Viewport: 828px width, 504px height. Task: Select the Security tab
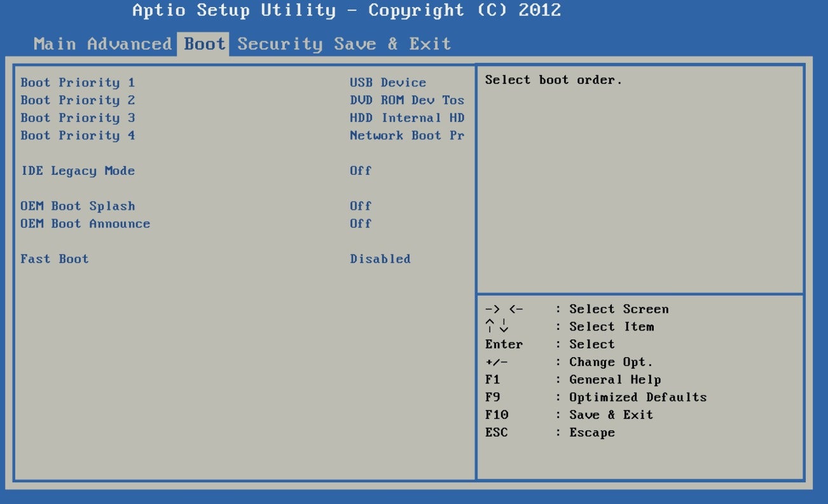282,44
